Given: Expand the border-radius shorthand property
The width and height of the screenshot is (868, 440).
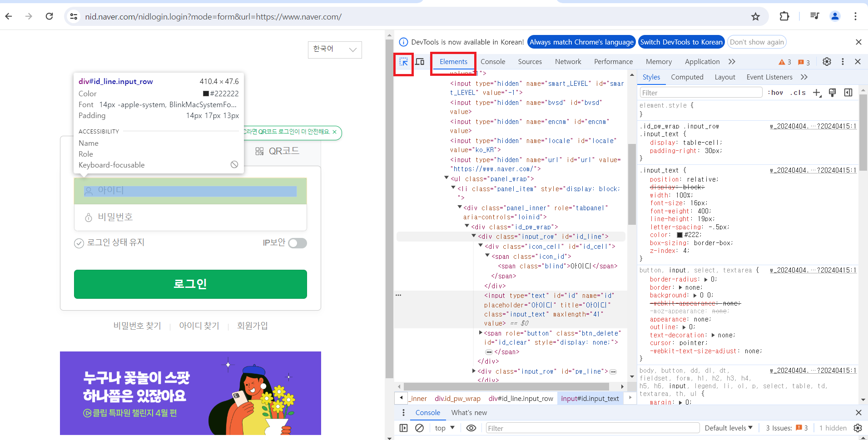Looking at the screenshot, I should (706, 280).
